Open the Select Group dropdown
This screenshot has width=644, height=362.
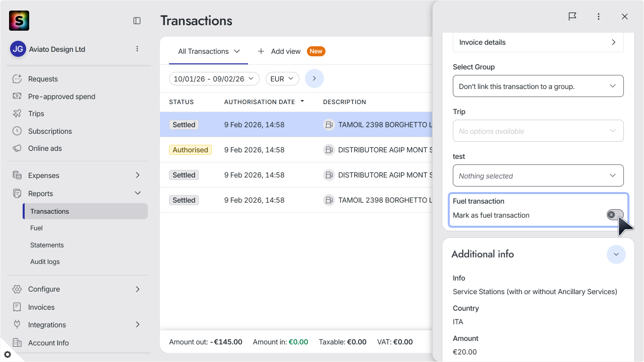538,86
